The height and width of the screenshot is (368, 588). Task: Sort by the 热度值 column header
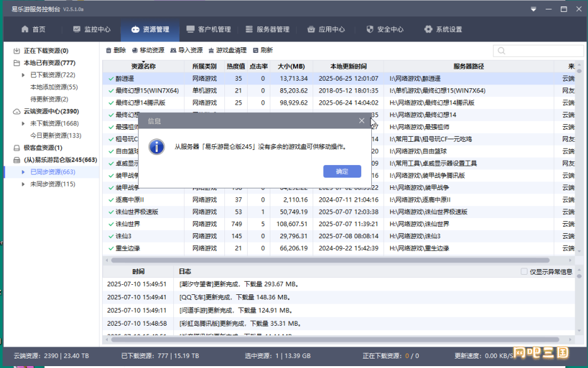click(236, 66)
